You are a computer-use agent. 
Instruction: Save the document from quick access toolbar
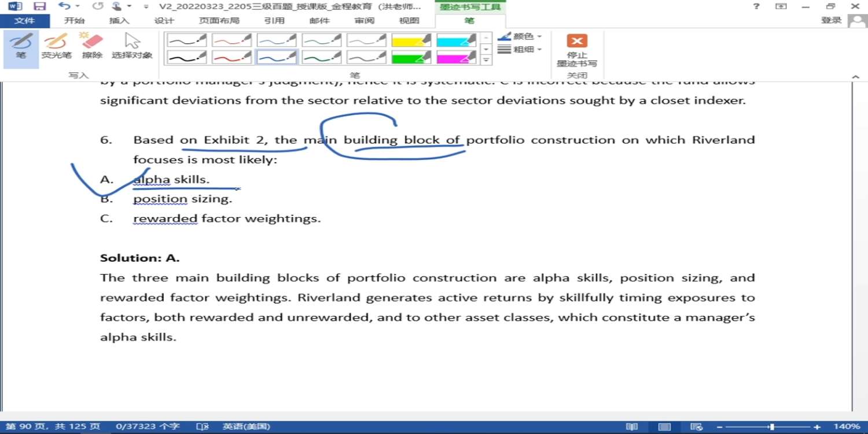[x=40, y=6]
